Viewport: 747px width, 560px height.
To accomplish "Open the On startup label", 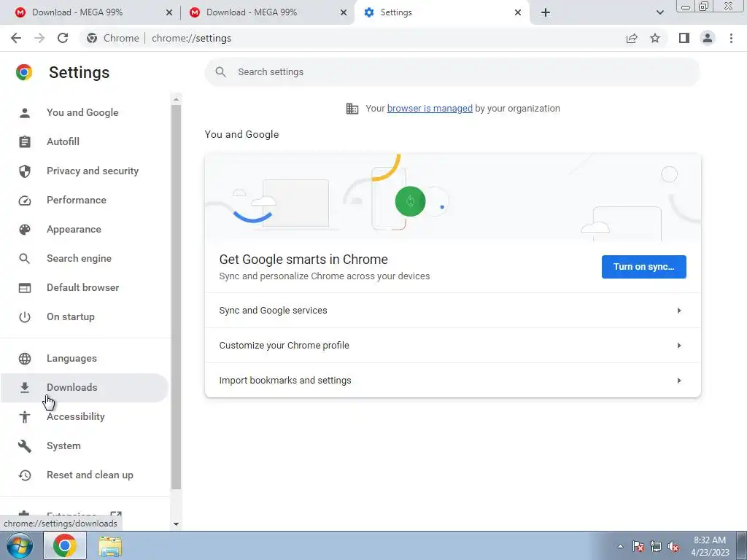I will 71,317.
